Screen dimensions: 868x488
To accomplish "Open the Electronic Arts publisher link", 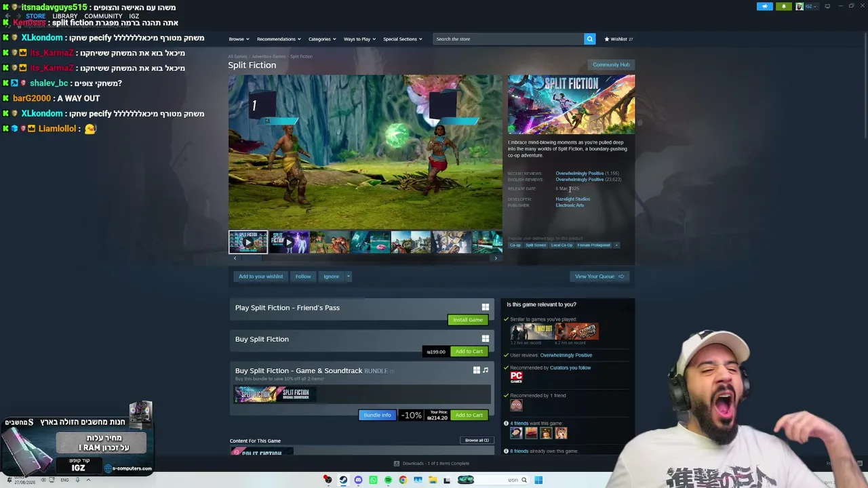I will (x=570, y=205).
